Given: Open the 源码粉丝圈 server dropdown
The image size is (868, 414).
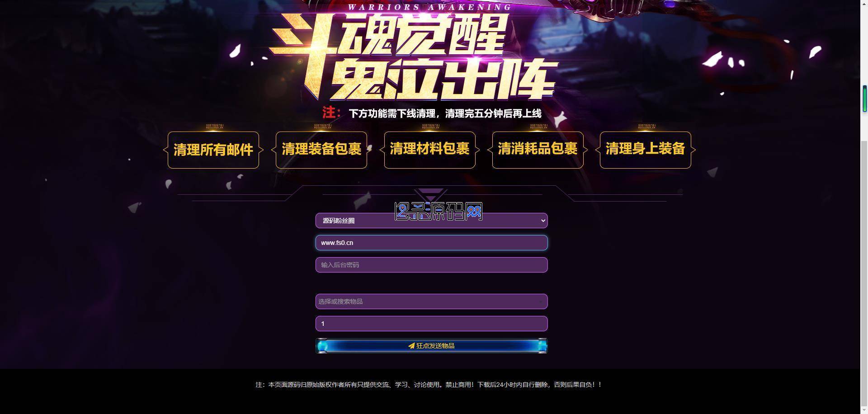Looking at the screenshot, I should click(431, 221).
